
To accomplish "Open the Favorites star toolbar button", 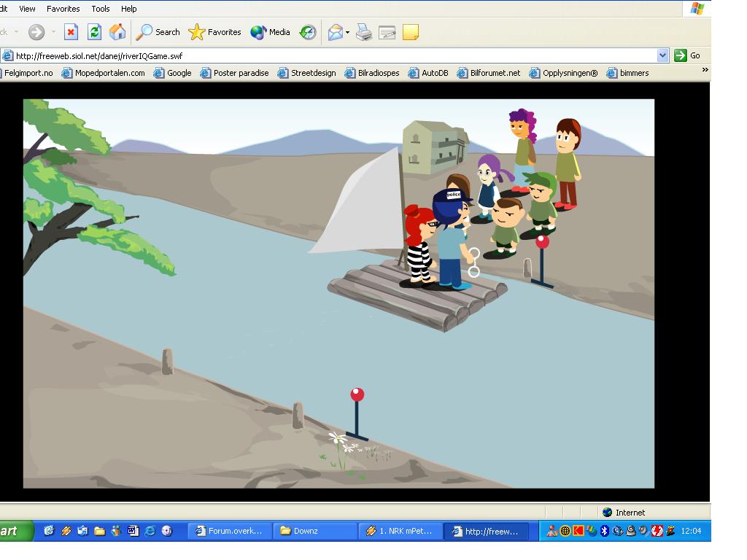I will coord(215,32).
